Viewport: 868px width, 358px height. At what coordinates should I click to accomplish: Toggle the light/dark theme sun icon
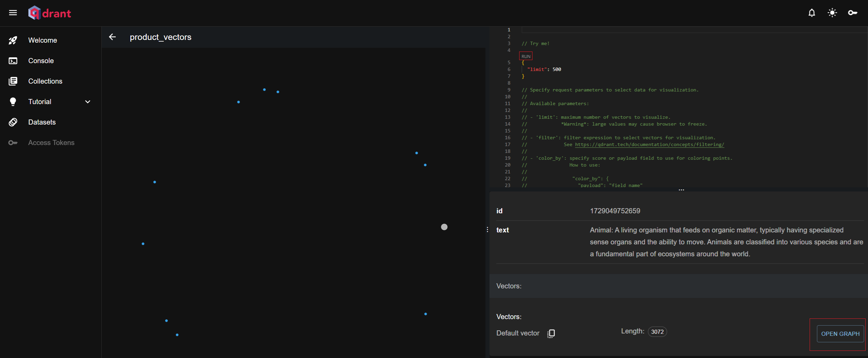832,13
